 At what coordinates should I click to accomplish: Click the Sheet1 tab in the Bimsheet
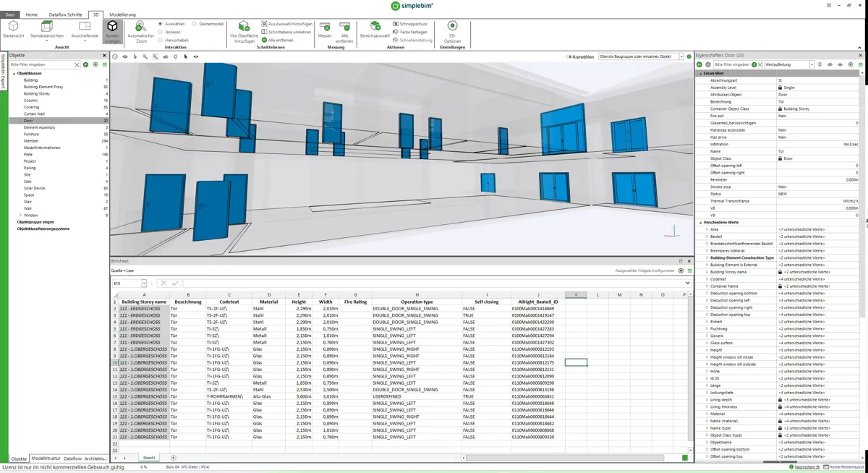click(149, 458)
